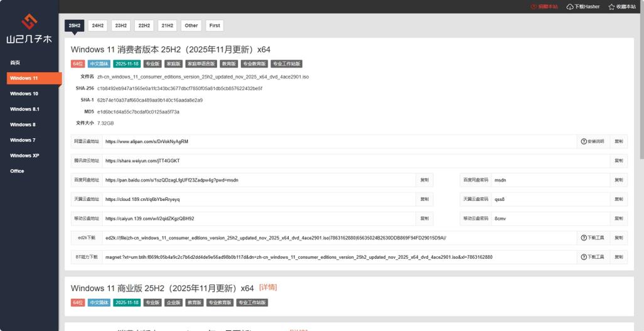Click the caiyun.139.com URL field

click(259, 219)
